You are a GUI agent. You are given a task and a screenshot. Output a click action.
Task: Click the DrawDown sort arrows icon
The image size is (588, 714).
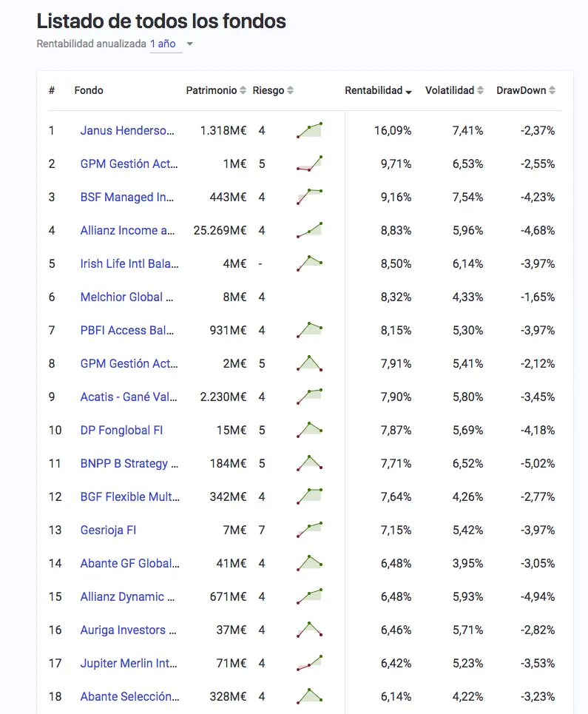[552, 91]
